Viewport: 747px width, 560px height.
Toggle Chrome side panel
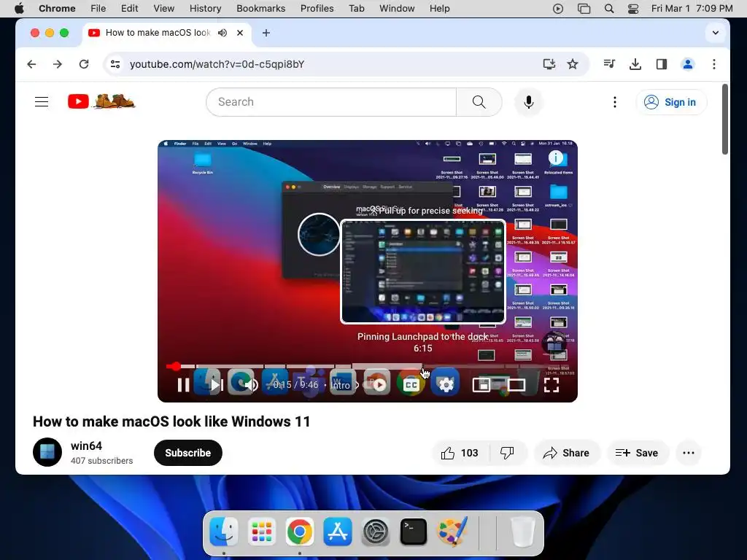point(661,64)
